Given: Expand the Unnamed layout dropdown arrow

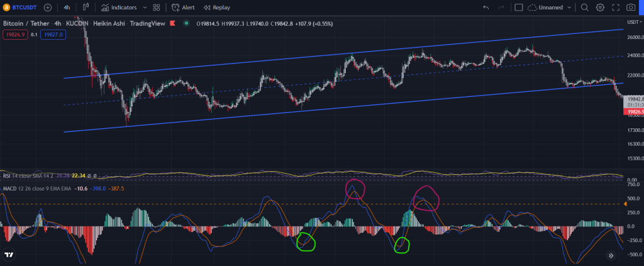Looking at the screenshot, I should pos(569,8).
